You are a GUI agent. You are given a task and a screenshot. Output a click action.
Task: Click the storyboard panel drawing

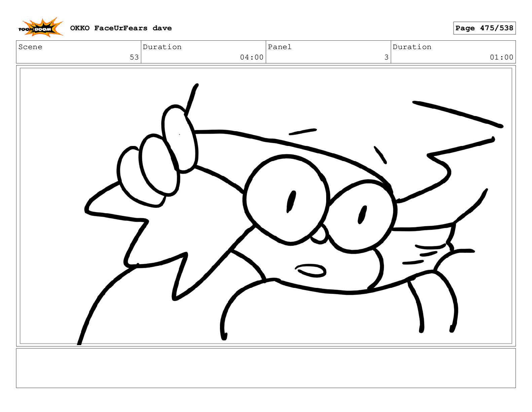tap(266, 206)
